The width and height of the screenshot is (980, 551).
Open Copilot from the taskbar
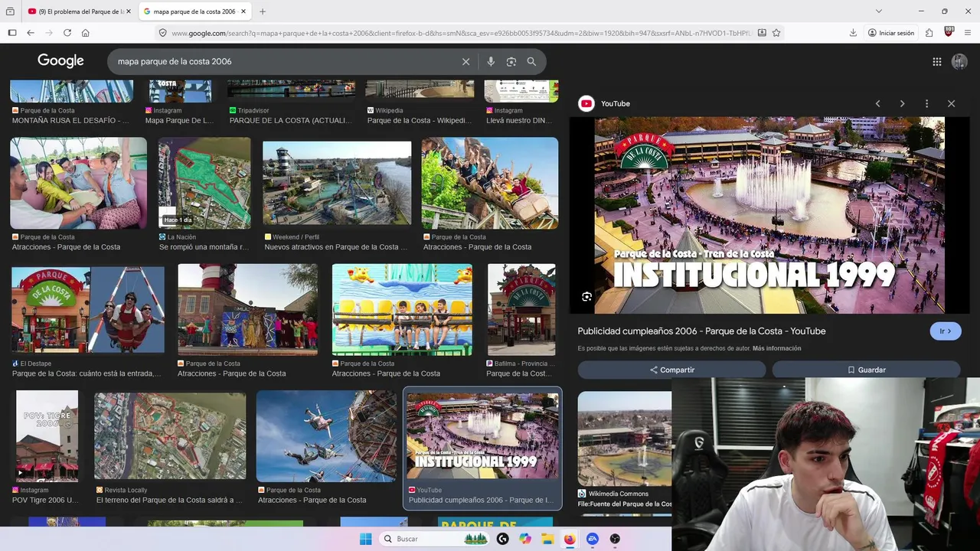525,539
